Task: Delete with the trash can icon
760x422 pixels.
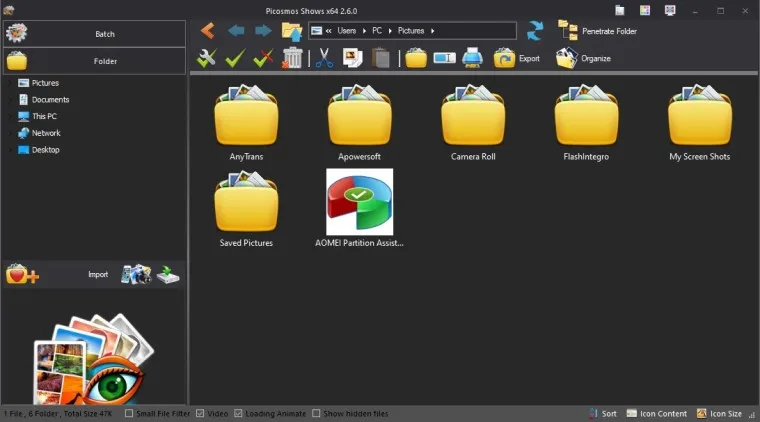Action: click(292, 58)
